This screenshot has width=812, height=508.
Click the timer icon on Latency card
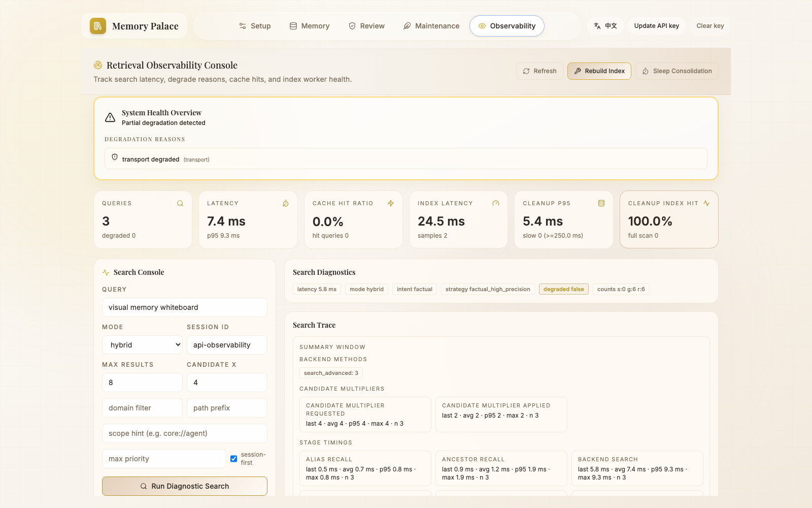(x=286, y=203)
